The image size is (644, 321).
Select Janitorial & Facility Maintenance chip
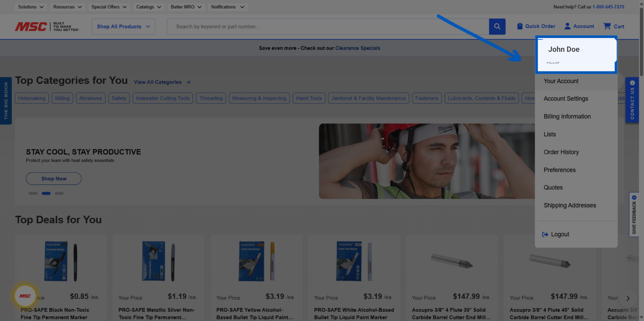coord(369,98)
